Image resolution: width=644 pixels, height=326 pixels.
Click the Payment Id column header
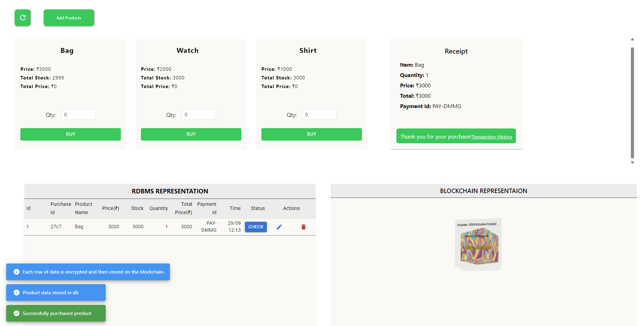[207, 208]
